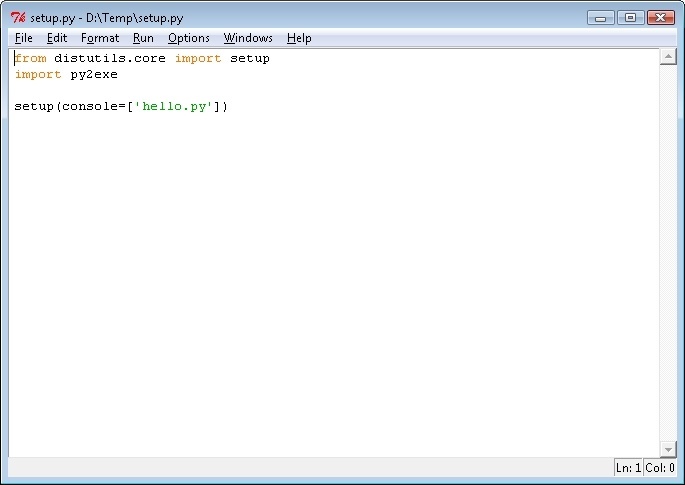Screen dimensions: 685x485
Task: Maximize the setup.py window
Action: click(630, 18)
